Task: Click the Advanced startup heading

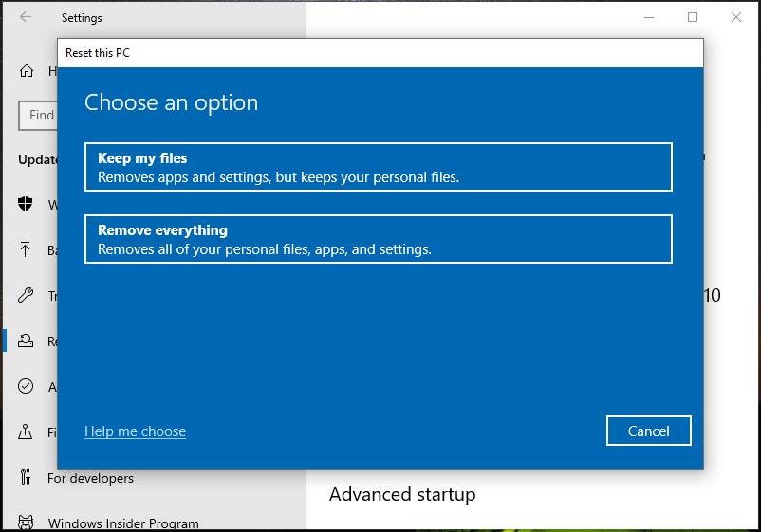Action: point(402,495)
